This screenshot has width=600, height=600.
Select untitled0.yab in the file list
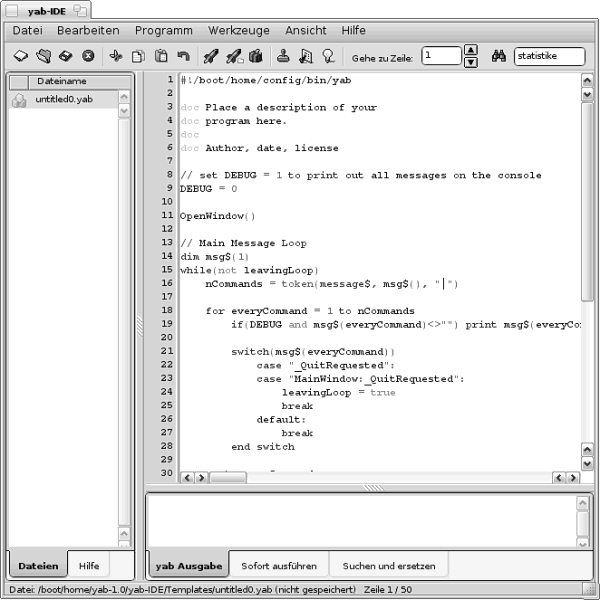tap(62, 100)
